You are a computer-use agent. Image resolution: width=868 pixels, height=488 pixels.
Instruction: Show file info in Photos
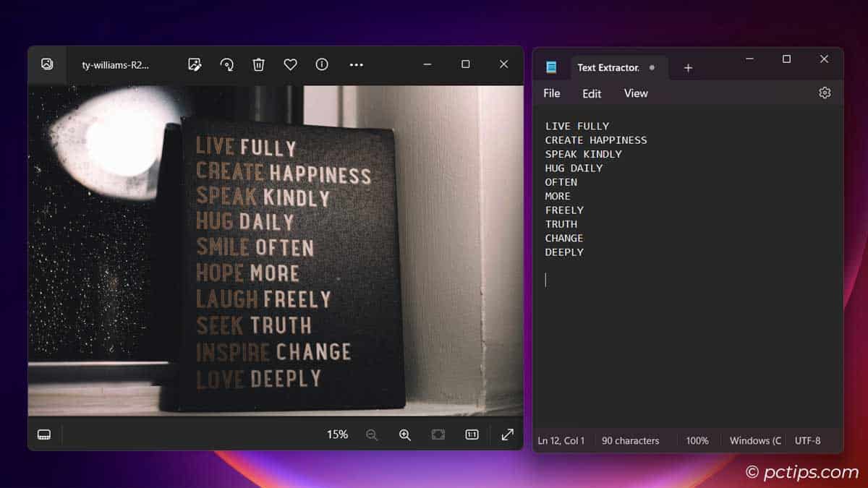coord(322,64)
